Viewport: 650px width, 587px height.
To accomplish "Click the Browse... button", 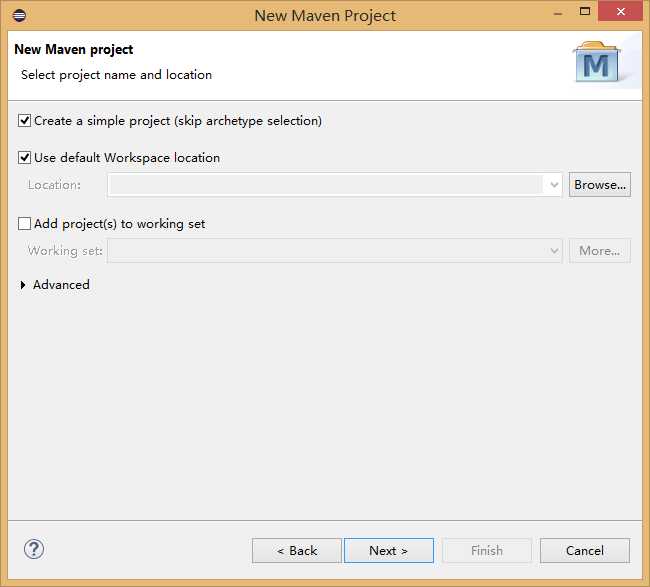I will click(599, 184).
